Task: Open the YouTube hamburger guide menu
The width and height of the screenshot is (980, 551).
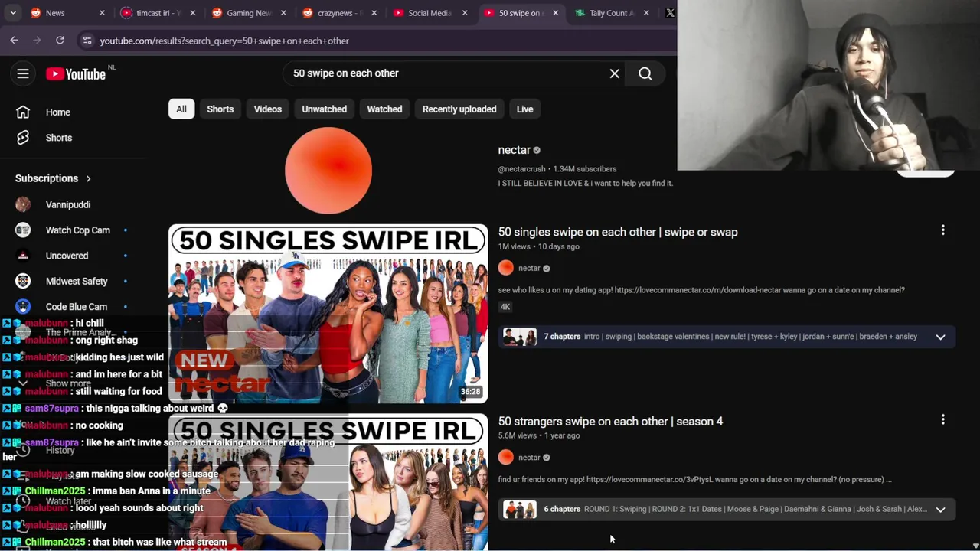Action: coord(23,73)
